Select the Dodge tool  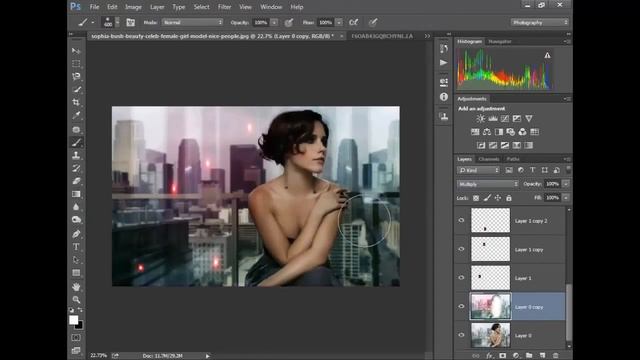[76, 220]
